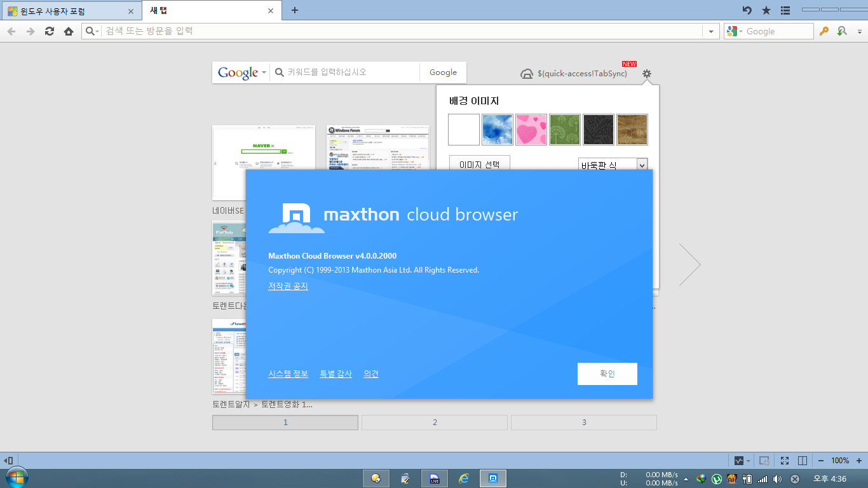Expand the toolbar overflow arrow
The image size is (868, 488).
pos(860,31)
